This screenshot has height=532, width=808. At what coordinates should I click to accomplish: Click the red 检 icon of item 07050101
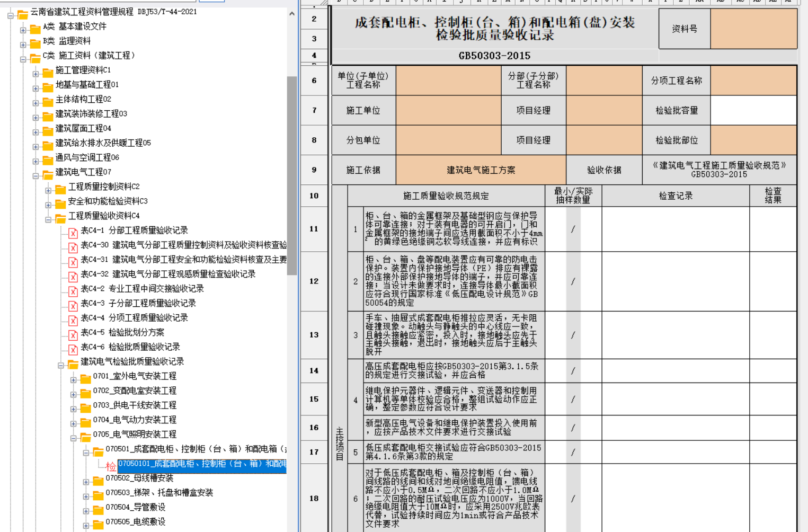pyautogui.click(x=111, y=466)
